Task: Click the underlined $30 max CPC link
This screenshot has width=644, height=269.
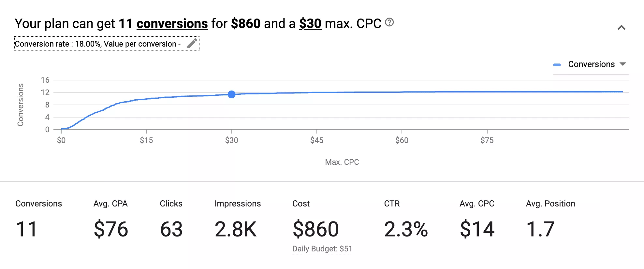Action: [310, 23]
